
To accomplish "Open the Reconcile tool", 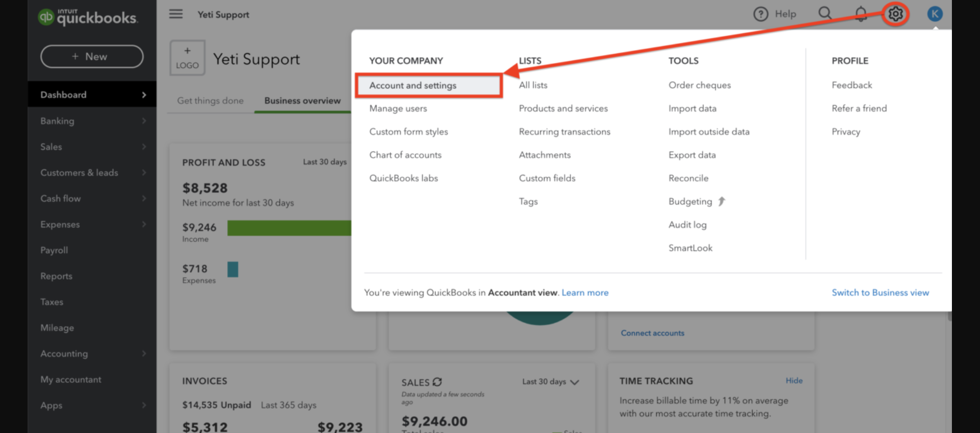I will [688, 178].
